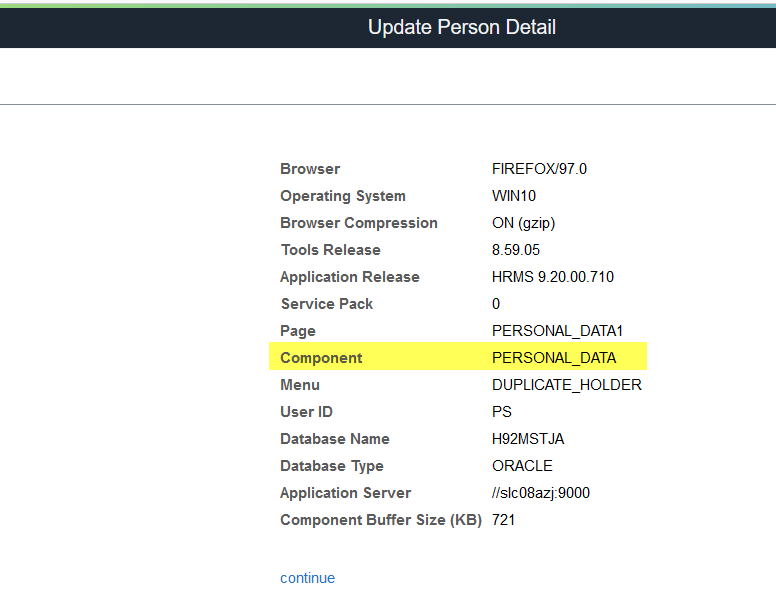776x602 pixels.
Task: Select the Browser Compression label
Action: point(358,223)
